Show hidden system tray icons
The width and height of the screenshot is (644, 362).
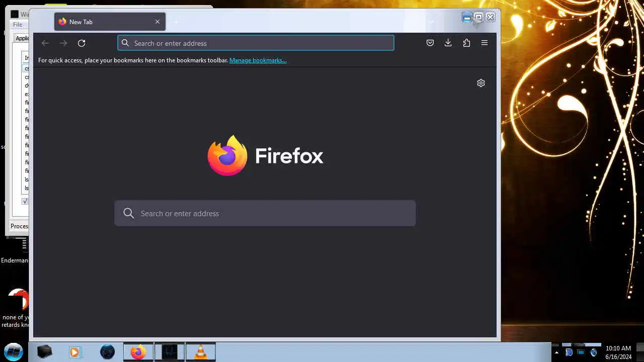tap(556, 352)
